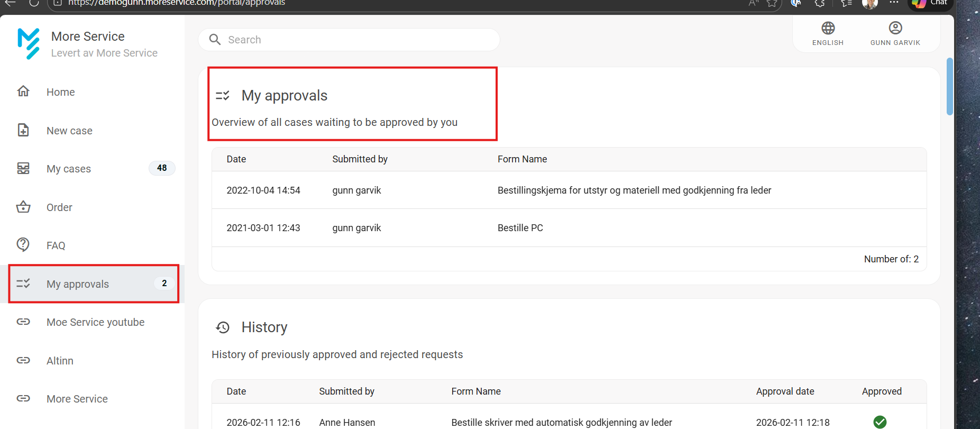980x429 pixels.
Task: Click the Order basket icon
Action: click(x=23, y=207)
